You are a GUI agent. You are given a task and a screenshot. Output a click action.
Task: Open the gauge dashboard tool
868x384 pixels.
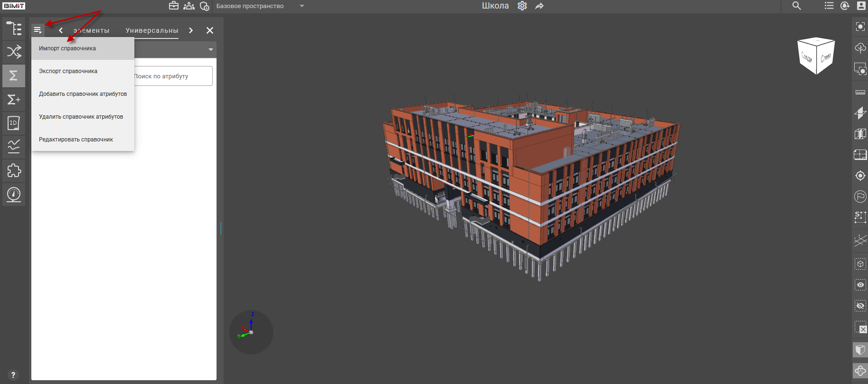click(x=14, y=195)
